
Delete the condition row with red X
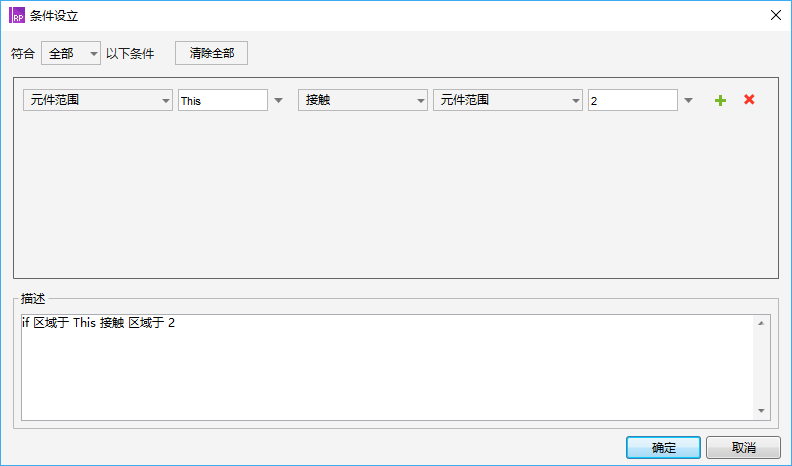[x=749, y=100]
